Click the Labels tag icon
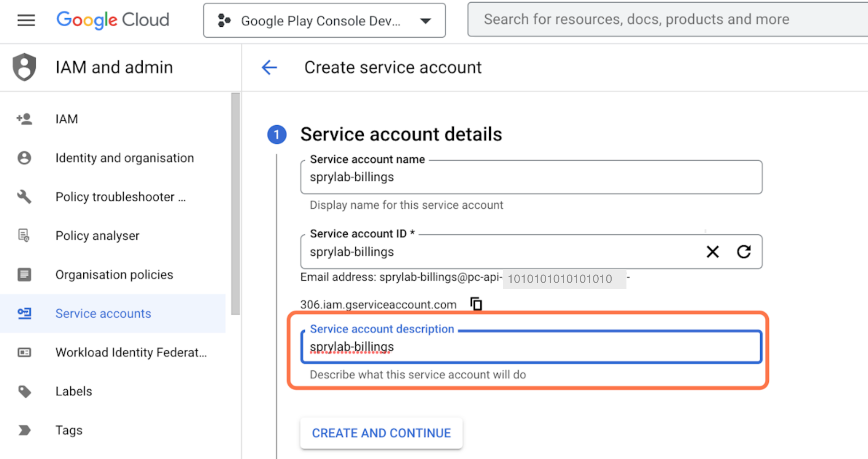This screenshot has height=459, width=868. point(24,391)
